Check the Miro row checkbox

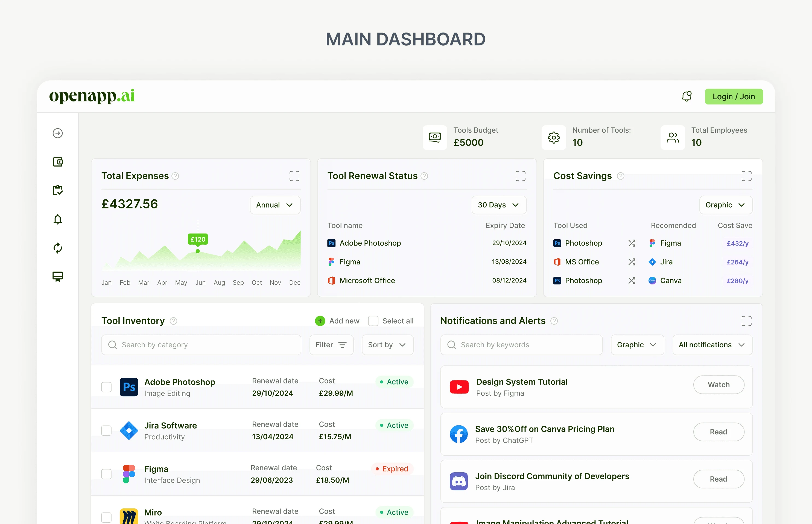coord(106,517)
